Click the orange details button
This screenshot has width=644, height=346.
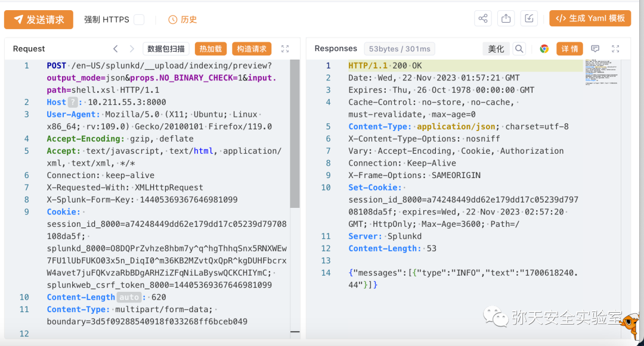point(569,49)
